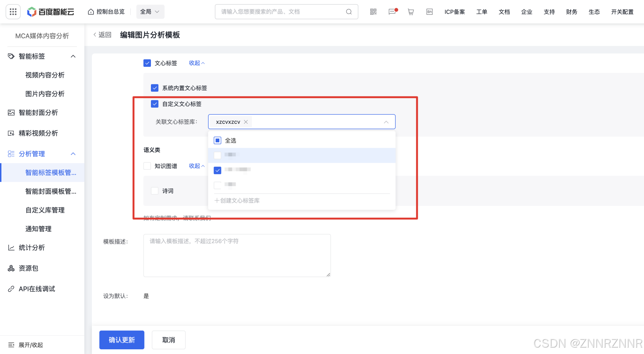Enable the 知识图谱 checkbox
The height and width of the screenshot is (354, 644).
point(147,166)
